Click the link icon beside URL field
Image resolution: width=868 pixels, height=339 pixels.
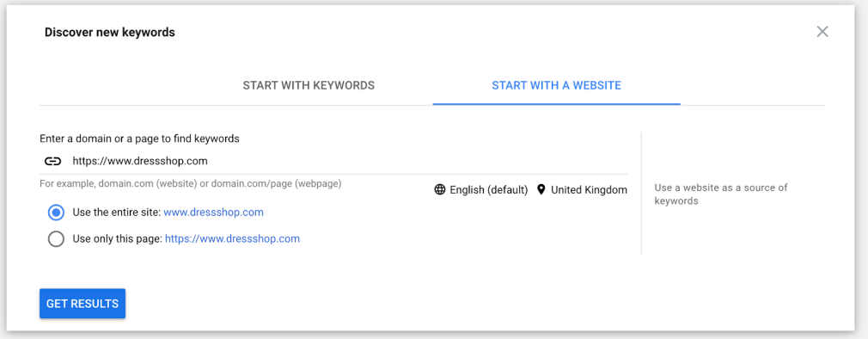click(x=52, y=161)
